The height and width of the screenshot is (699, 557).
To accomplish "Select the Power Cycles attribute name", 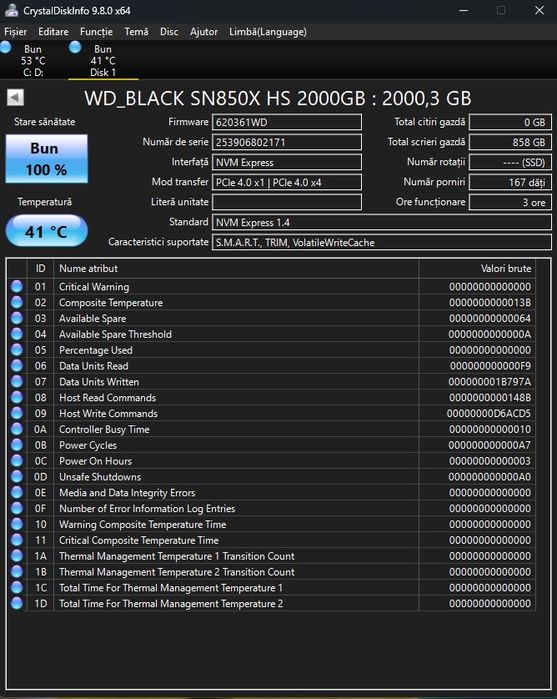I will click(x=88, y=445).
